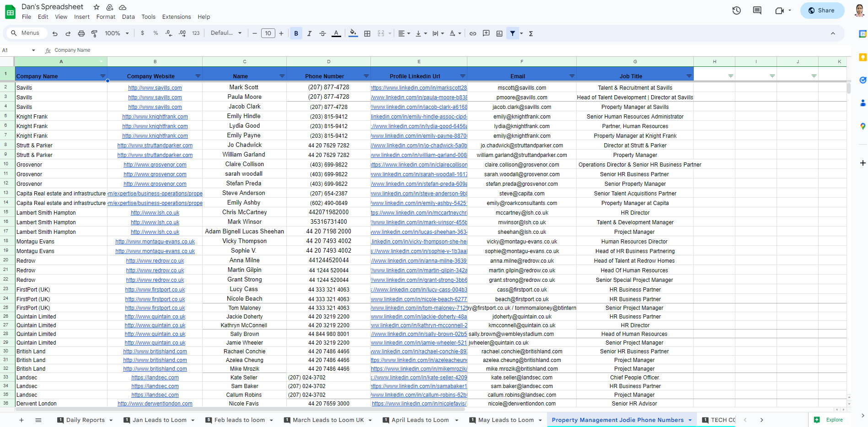This screenshot has width=868, height=427.
Task: Print the spreadsheet
Action: point(81,33)
